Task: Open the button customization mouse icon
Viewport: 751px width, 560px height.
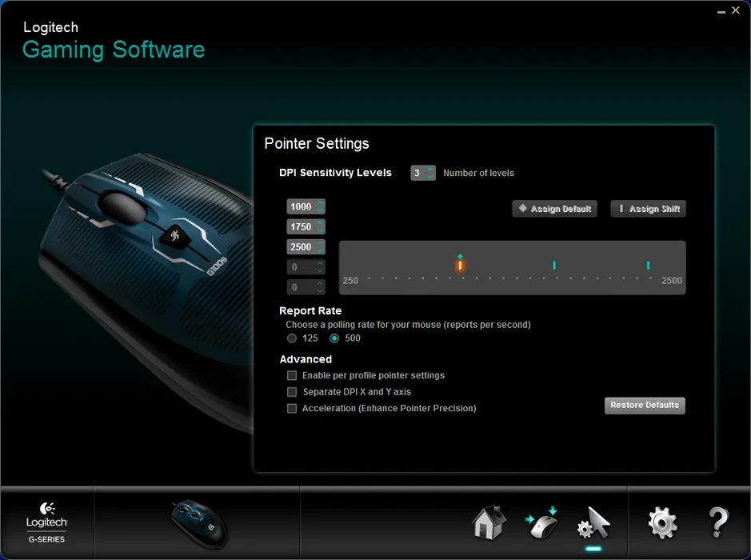Action: coord(541,523)
